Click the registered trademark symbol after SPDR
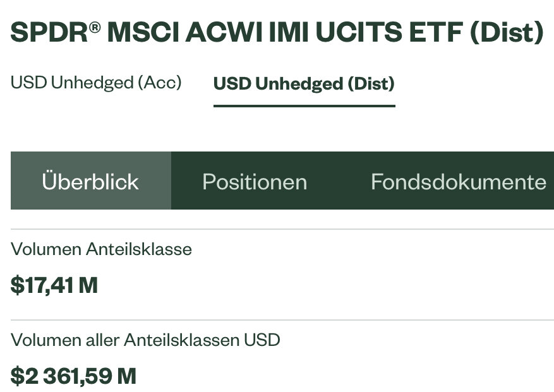554x392 pixels. (93, 27)
